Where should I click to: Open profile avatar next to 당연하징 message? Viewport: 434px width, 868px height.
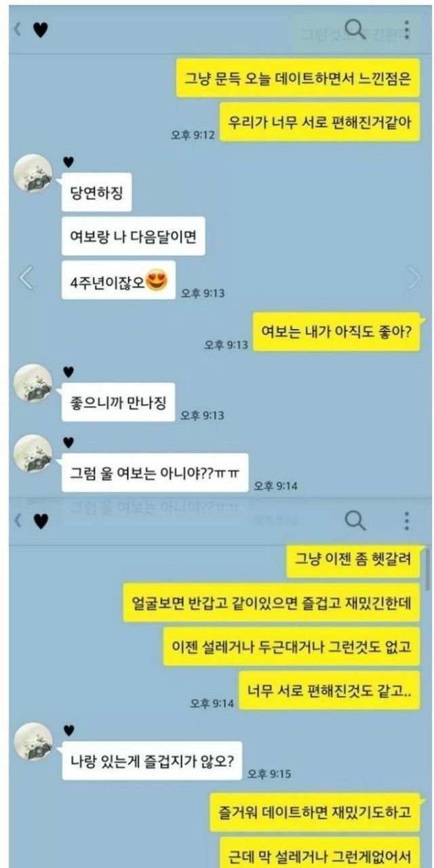(33, 173)
